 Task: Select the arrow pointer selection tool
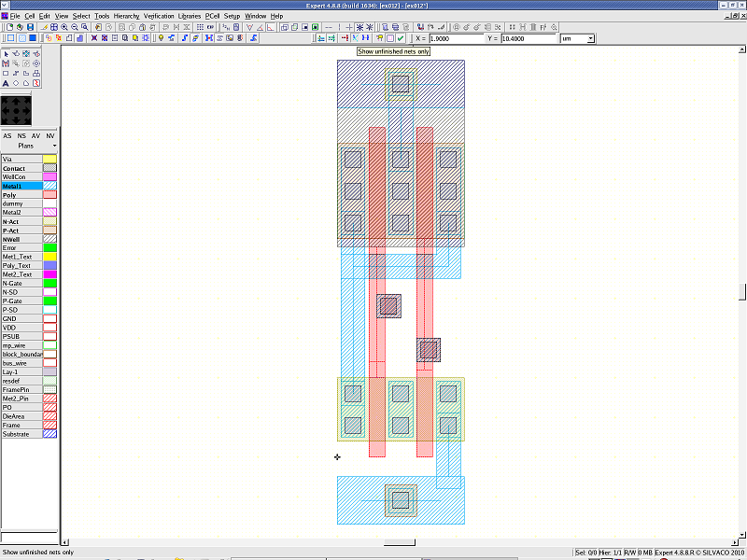(6, 53)
